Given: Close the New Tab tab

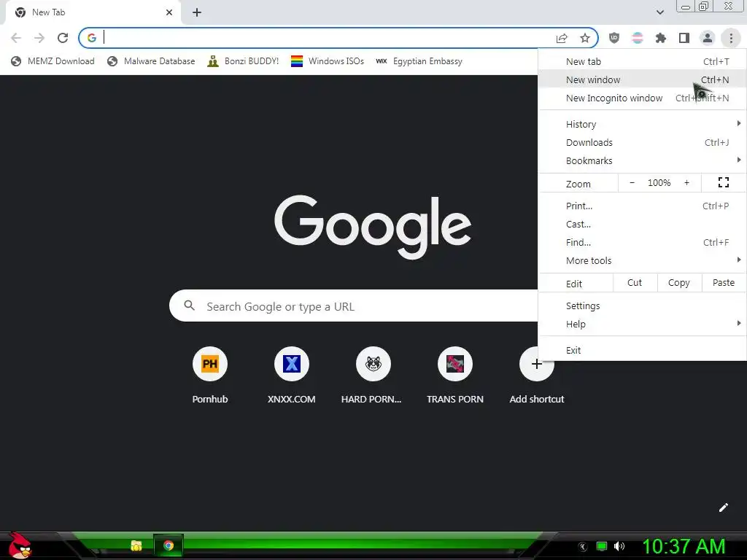Looking at the screenshot, I should click(x=169, y=12).
